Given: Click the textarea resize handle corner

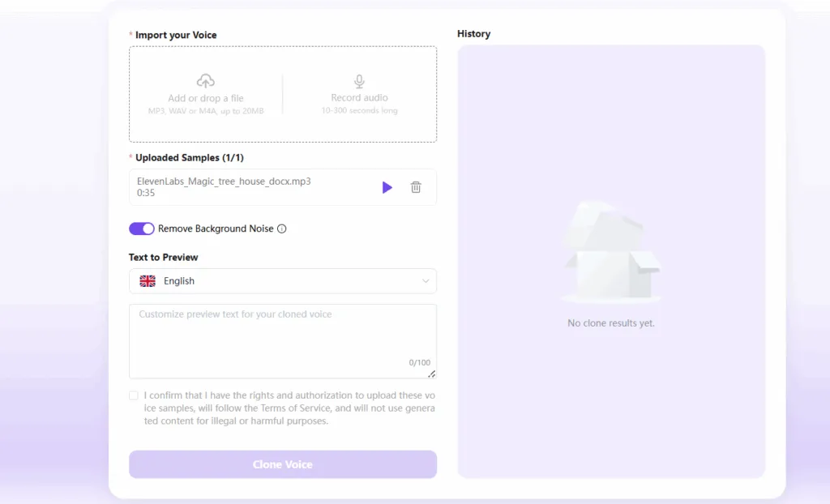Looking at the screenshot, I should (x=431, y=374).
